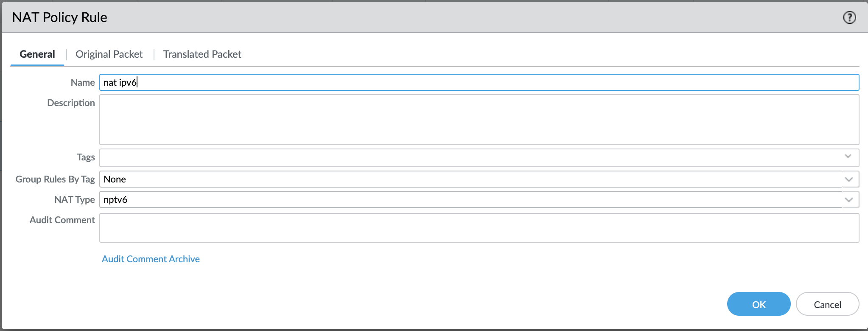Click the Description field label
The width and height of the screenshot is (868, 331).
(x=71, y=103)
